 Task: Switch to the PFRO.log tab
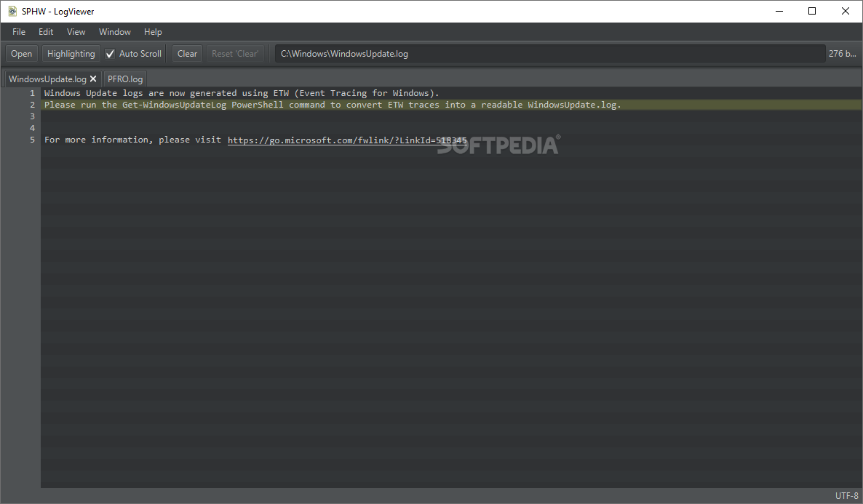point(125,79)
